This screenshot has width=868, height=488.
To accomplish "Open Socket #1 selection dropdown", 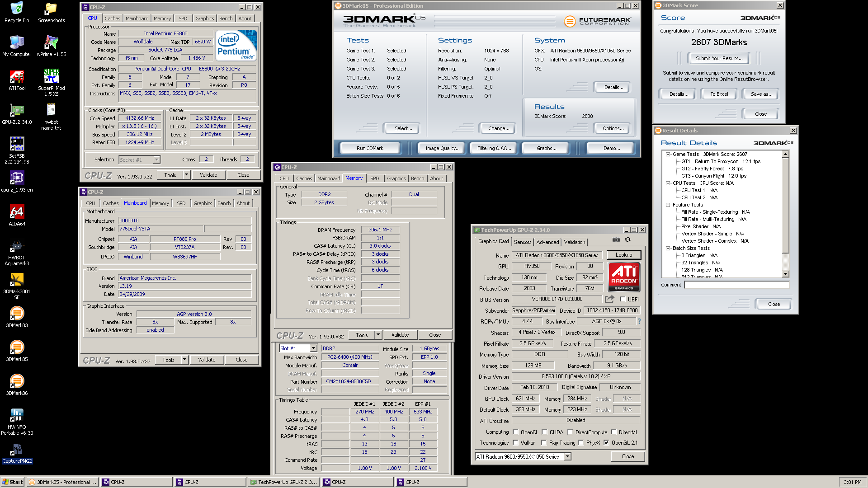I will coord(156,160).
